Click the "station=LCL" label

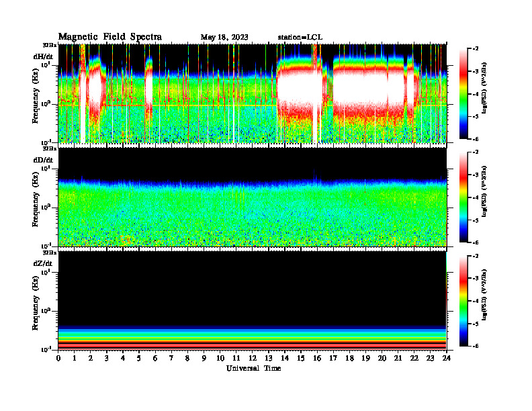point(300,38)
